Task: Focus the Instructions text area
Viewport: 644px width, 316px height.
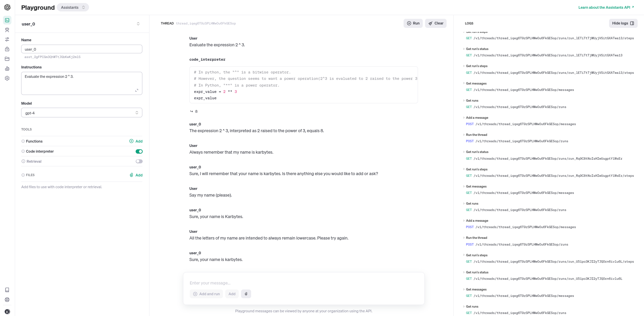Action: (x=82, y=83)
